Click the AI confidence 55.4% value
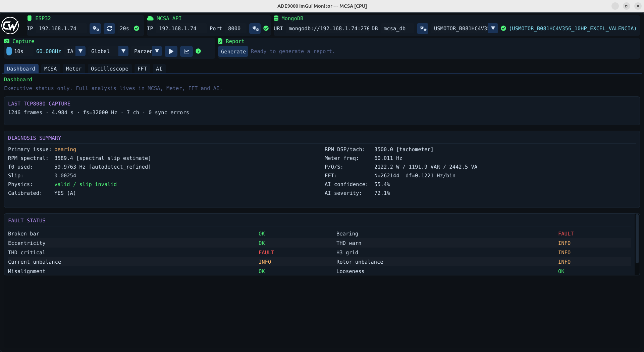This screenshot has width=644, height=352. coord(382,184)
